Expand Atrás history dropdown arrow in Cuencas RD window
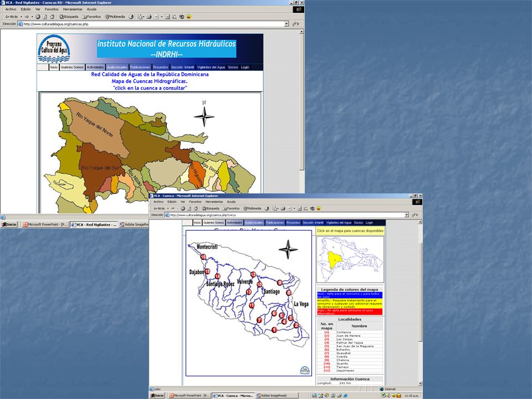Image resolution: width=532 pixels, height=399 pixels. 21,17
